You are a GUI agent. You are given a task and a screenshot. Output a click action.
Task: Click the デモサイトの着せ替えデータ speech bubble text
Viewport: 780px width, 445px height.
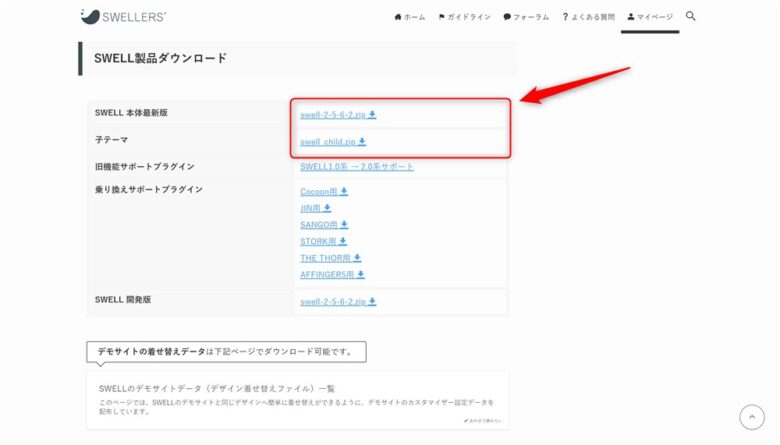pos(226,352)
